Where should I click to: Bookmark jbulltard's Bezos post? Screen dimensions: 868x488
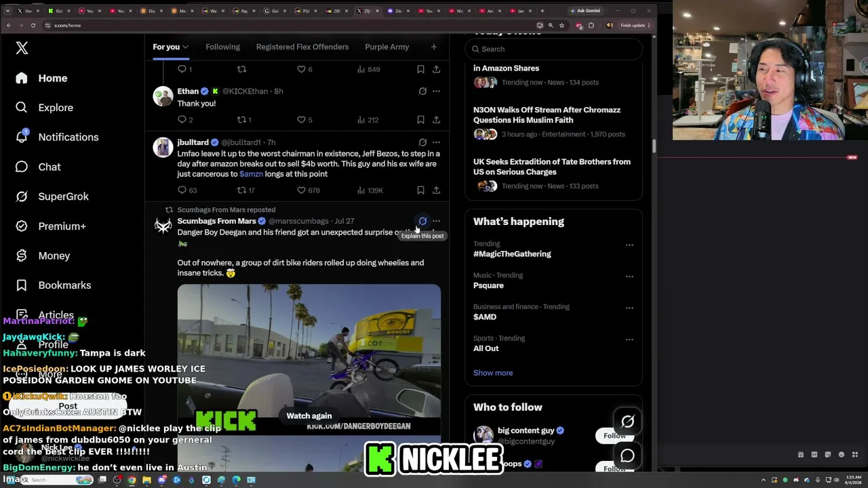coord(420,190)
